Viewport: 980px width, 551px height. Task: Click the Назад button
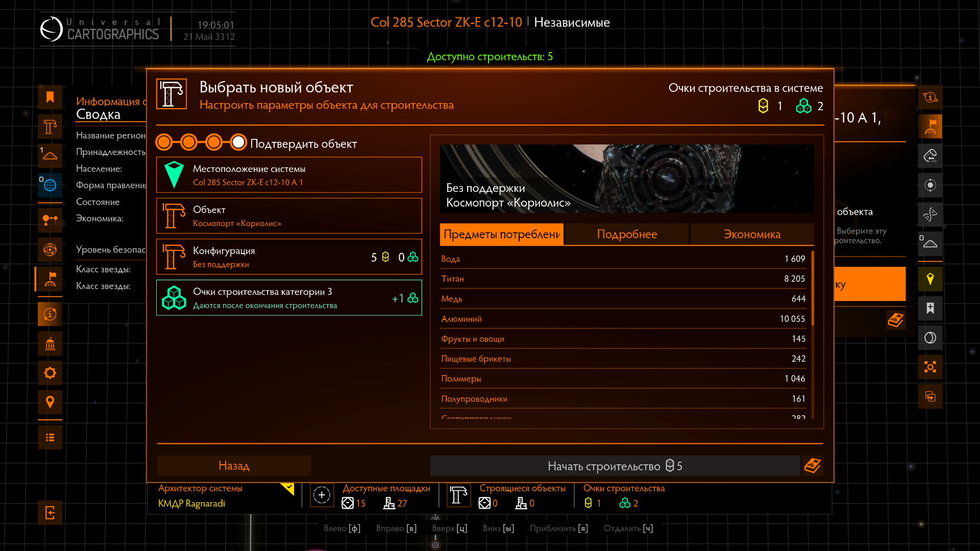tap(234, 465)
